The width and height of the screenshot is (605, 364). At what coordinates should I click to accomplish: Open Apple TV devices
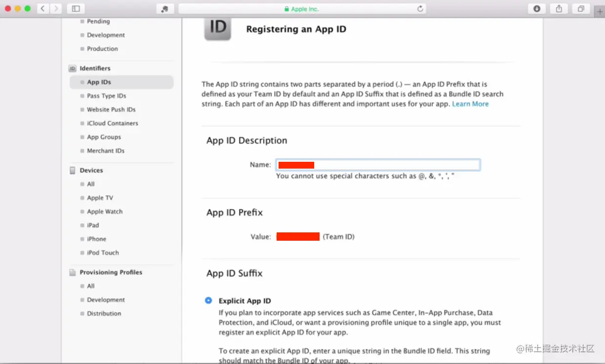click(x=100, y=198)
